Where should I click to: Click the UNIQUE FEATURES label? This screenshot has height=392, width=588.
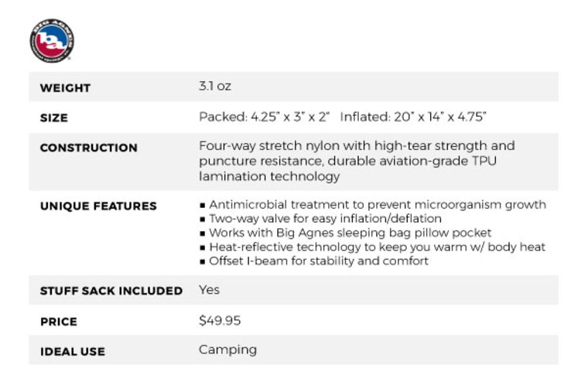pos(98,206)
